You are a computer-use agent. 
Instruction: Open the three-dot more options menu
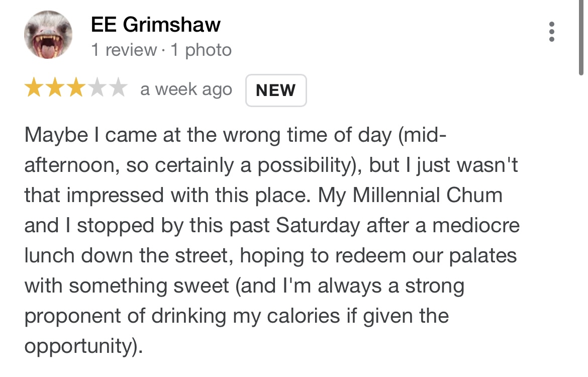point(552,32)
